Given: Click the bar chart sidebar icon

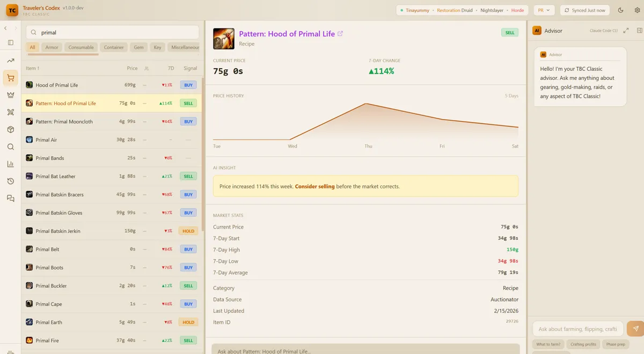Looking at the screenshot, I should 10,164.
